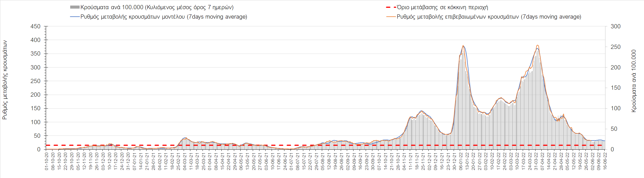Click right vertical axis title 'Κρούσματα ανά 100.000'
This screenshot has width=644, height=178.
[x=633, y=81]
